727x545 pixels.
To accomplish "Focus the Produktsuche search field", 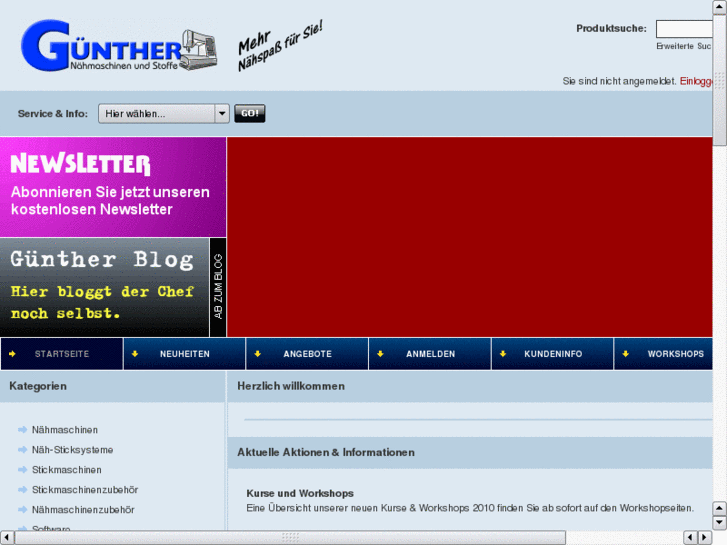I will pos(684,29).
